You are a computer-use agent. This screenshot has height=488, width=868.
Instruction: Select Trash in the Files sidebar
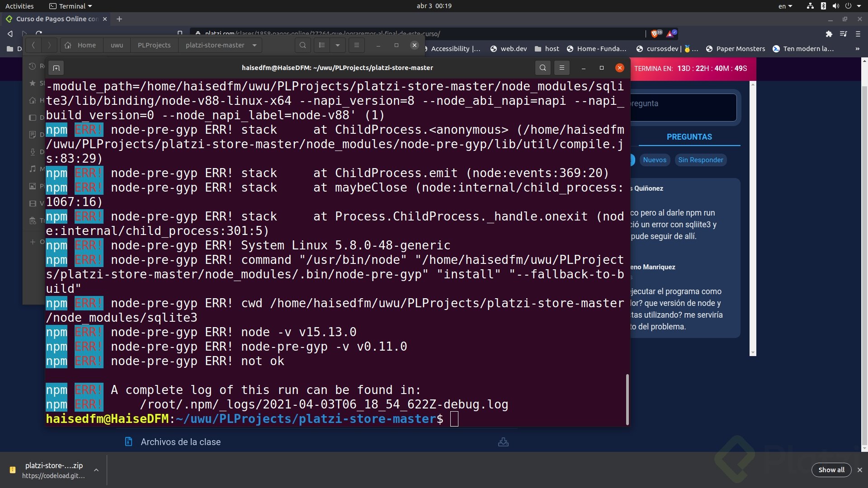click(x=33, y=221)
